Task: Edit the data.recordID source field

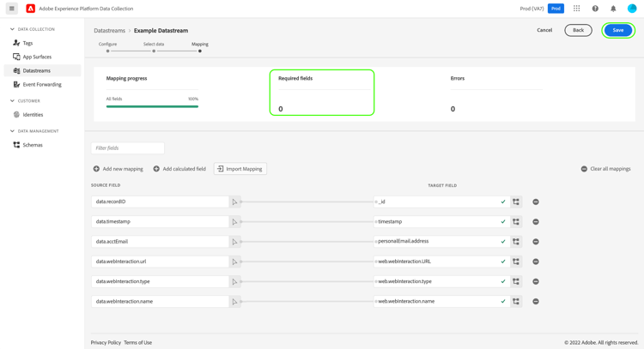Action: click(160, 202)
